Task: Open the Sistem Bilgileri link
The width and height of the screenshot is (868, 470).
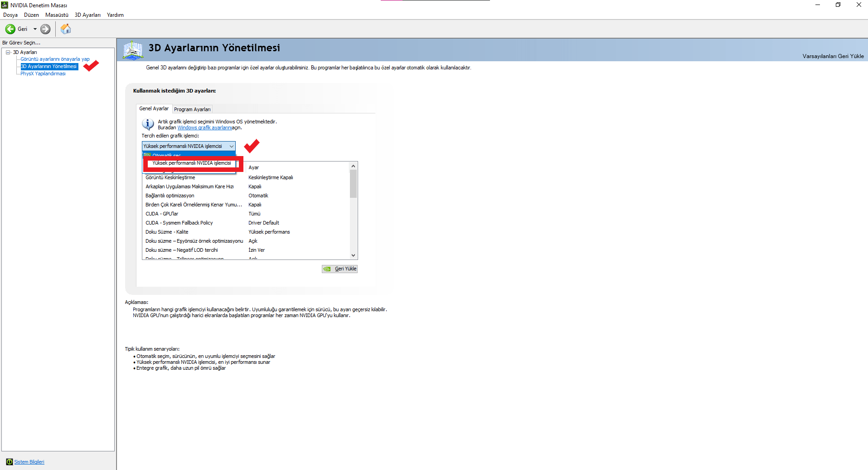Action: pyautogui.click(x=29, y=462)
